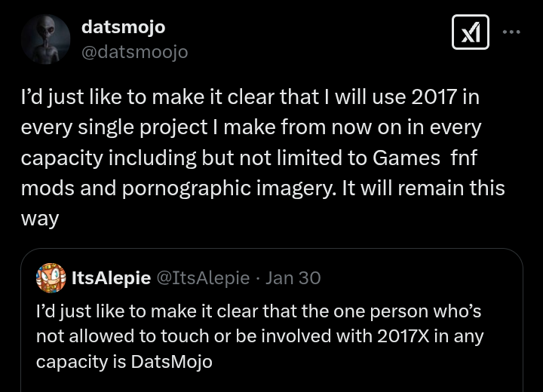
Task: Open the Grok explain icon
Action: (x=470, y=32)
